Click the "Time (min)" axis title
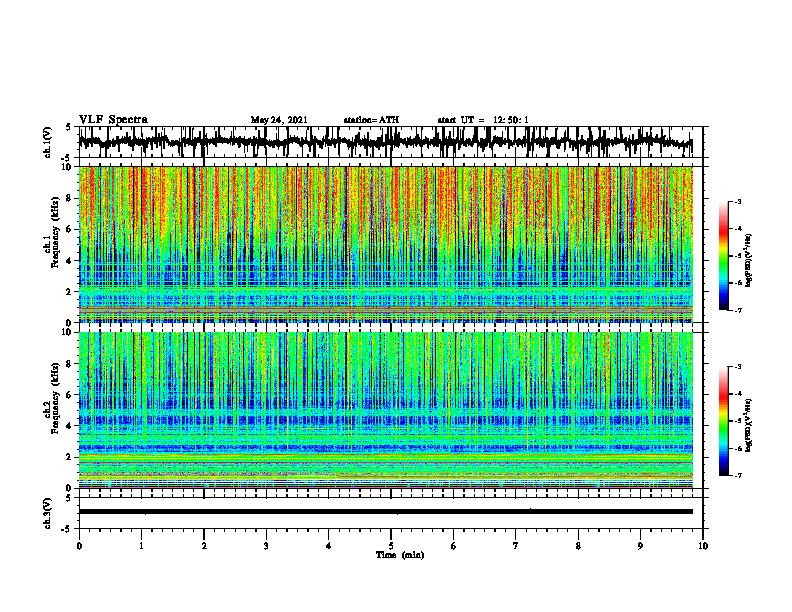792x612 pixels. click(x=400, y=555)
